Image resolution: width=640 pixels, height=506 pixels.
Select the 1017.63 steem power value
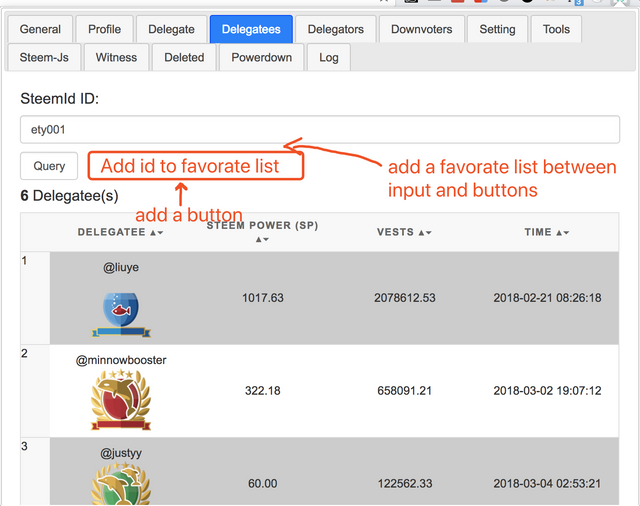coord(262,298)
